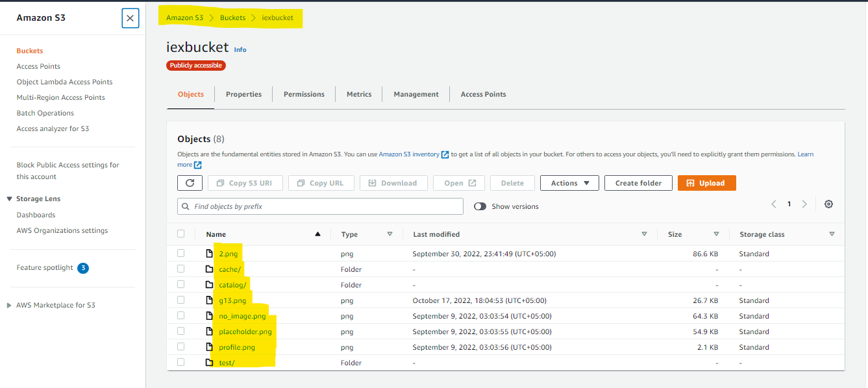Close the Amazon S3 sidebar panel
The width and height of the screenshot is (868, 388).
pos(130,18)
